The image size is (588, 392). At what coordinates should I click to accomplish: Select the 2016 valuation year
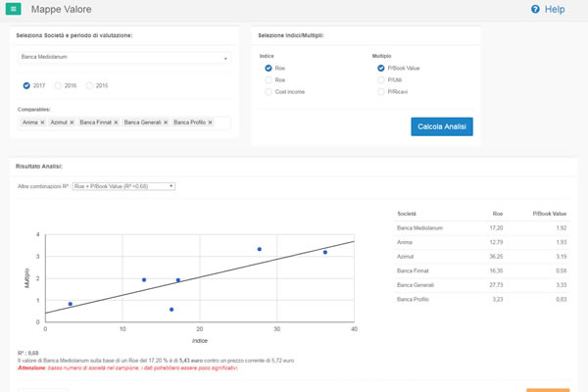[x=58, y=85]
